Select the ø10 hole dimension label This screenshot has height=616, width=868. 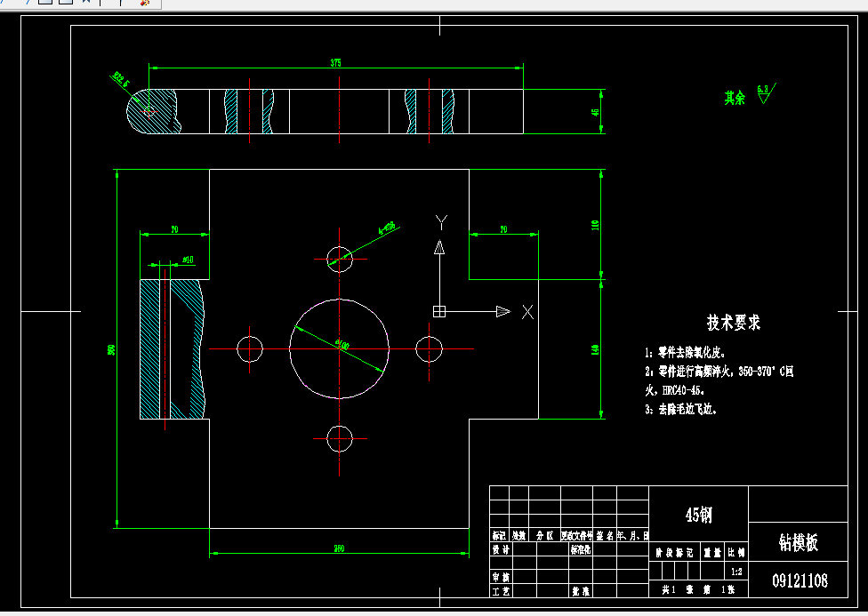[x=189, y=260]
